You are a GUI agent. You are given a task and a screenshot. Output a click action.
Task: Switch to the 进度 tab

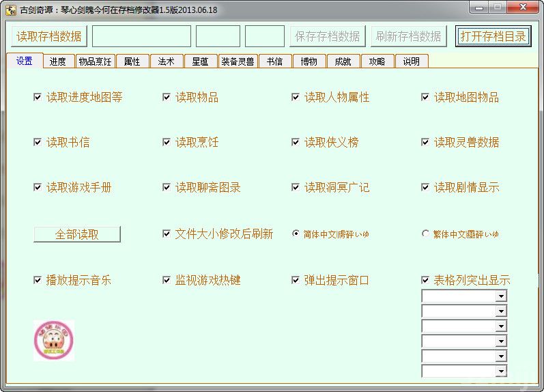click(58, 61)
